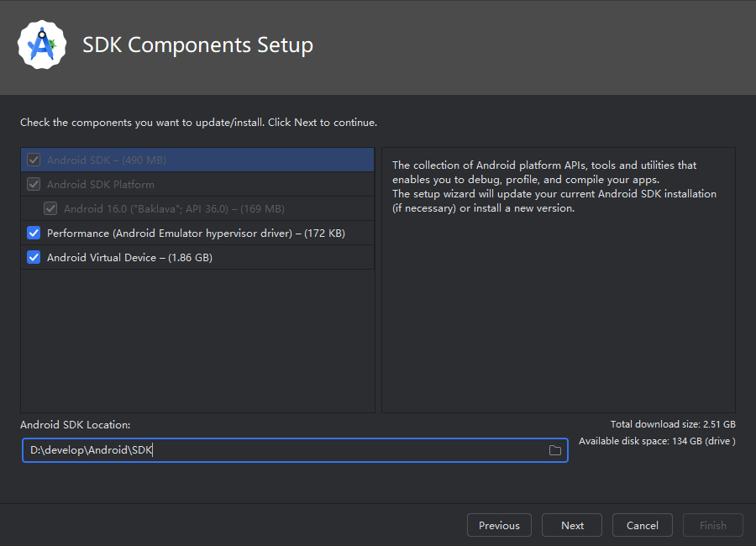The height and width of the screenshot is (546, 756).
Task: Cancel the SDK setup wizard
Action: tap(642, 525)
